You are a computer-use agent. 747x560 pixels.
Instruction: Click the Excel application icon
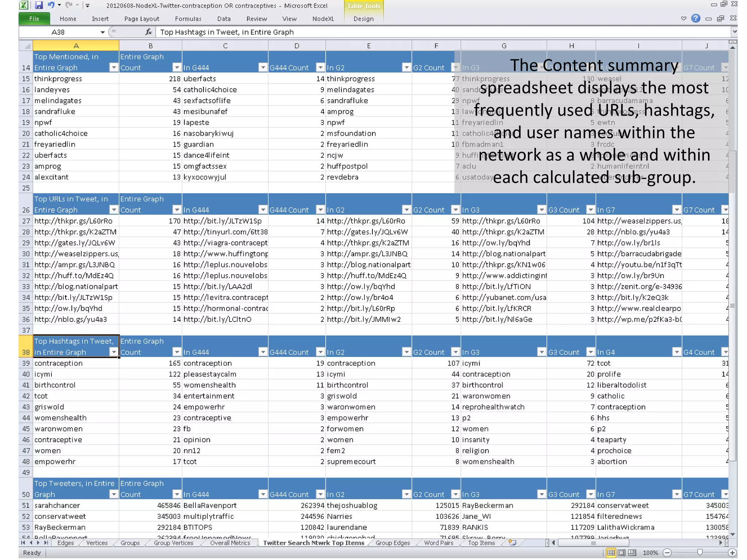(x=24, y=5)
